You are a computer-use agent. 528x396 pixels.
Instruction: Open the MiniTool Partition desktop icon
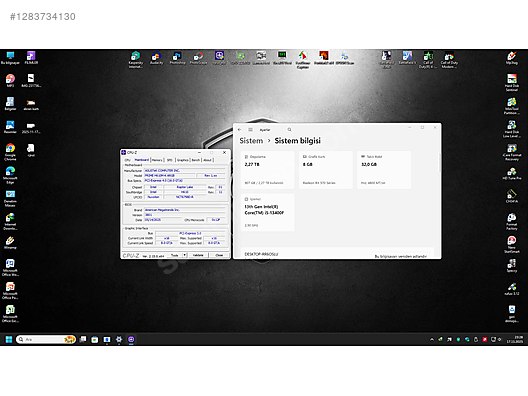[x=512, y=106]
